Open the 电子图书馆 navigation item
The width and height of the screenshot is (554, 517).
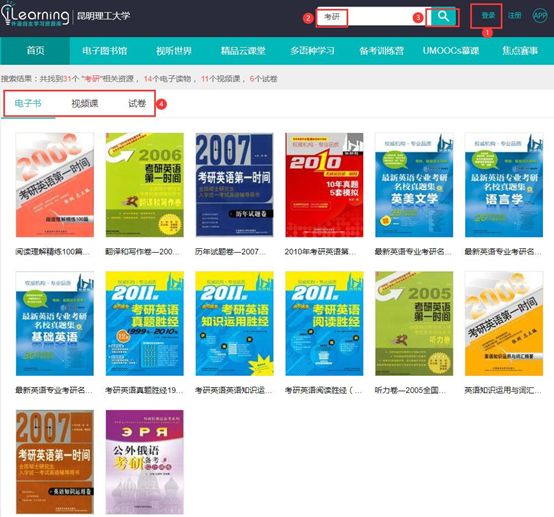click(105, 51)
